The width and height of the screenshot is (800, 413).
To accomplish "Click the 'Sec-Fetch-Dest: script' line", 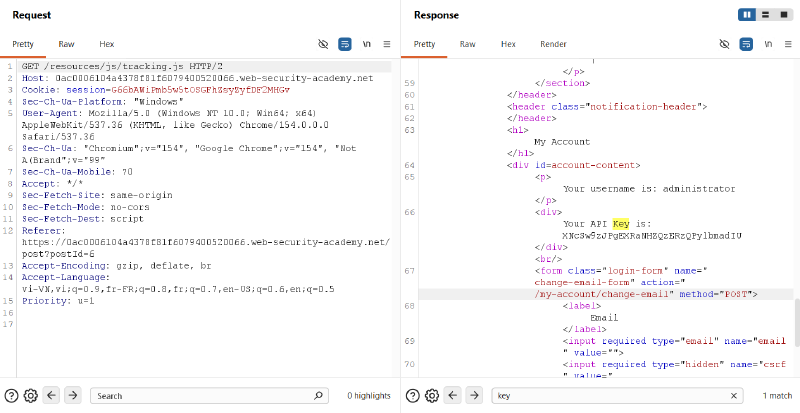I will point(83,218).
